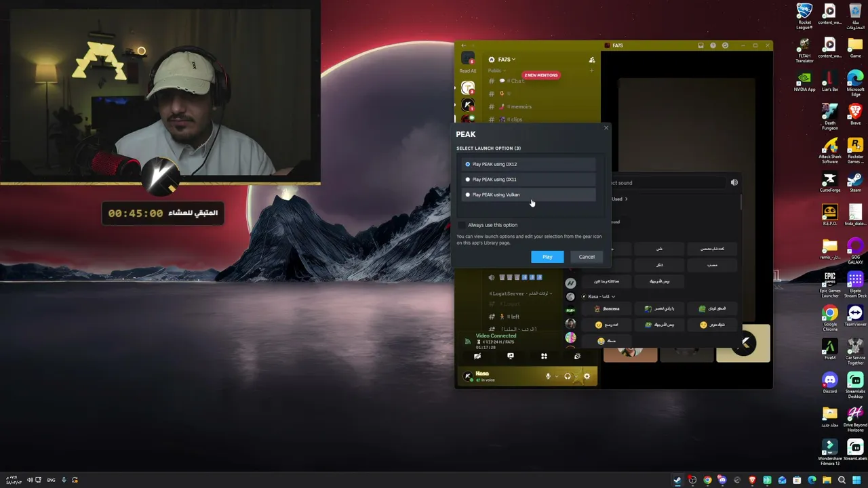This screenshot has width=868, height=488.
Task: Open GOG GALAXY desktop icon
Action: click(x=855, y=251)
